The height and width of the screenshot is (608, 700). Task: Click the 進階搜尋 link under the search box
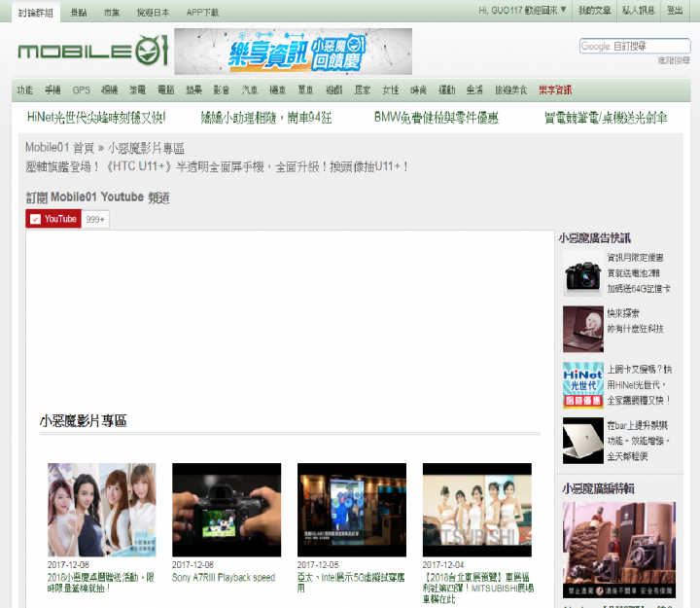pyautogui.click(x=674, y=60)
